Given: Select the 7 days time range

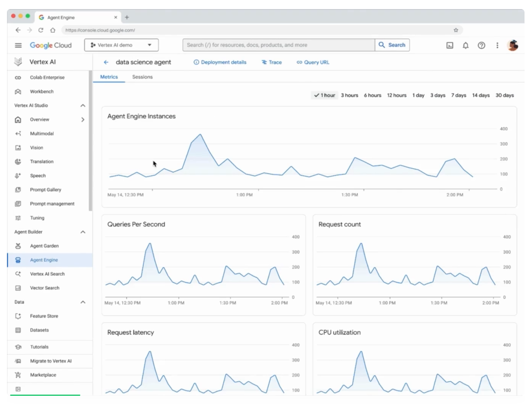Looking at the screenshot, I should tap(458, 95).
